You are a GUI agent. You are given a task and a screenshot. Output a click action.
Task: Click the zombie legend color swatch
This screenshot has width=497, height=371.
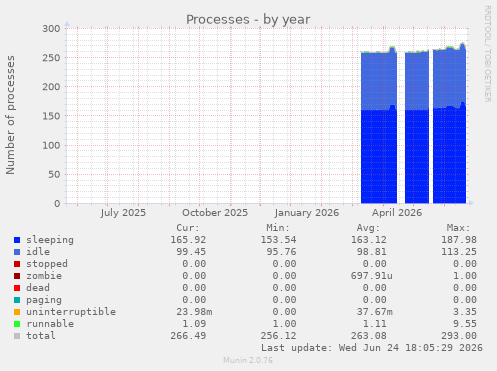pos(17,276)
